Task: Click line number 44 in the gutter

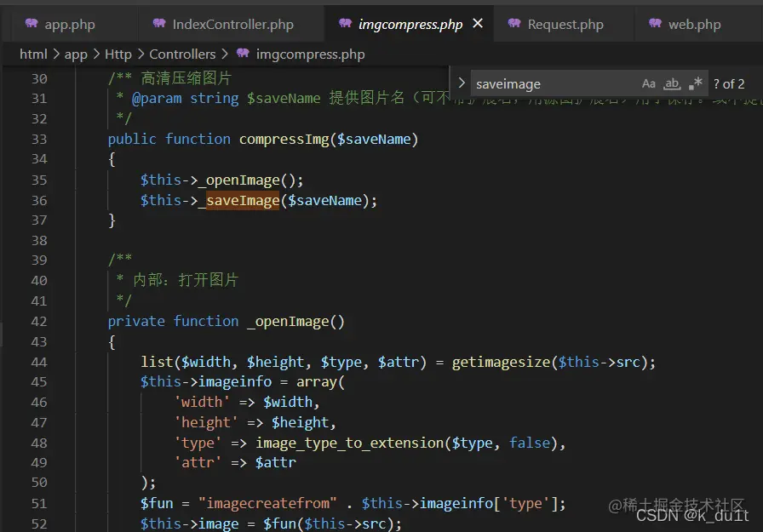Action: point(39,363)
